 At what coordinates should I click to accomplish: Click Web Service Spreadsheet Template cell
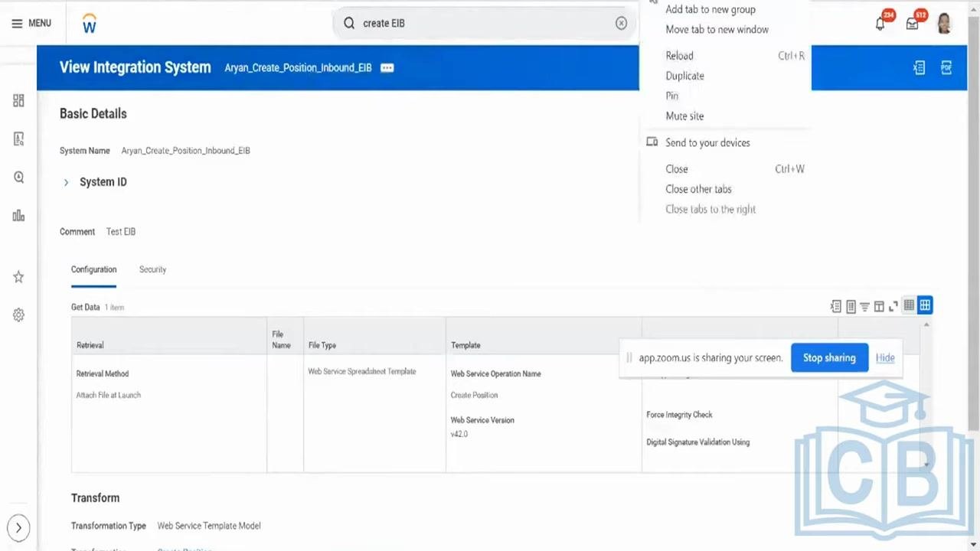(x=362, y=371)
